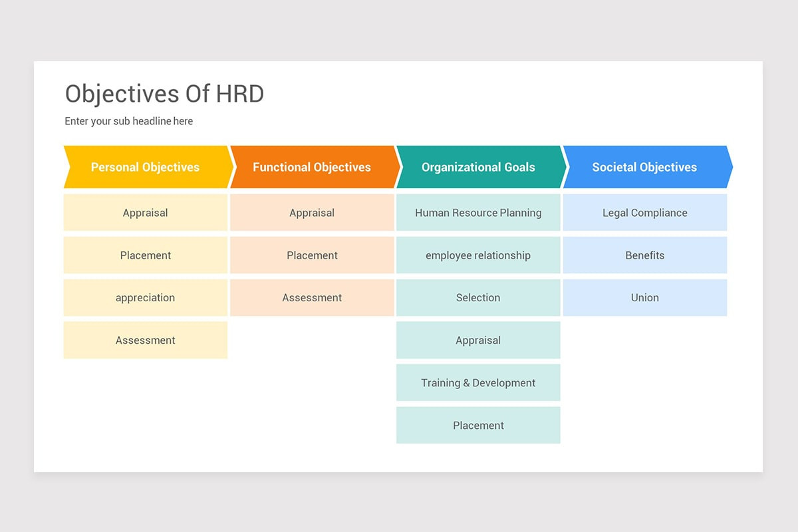Click Placement box under Organizational Goals

click(x=478, y=426)
